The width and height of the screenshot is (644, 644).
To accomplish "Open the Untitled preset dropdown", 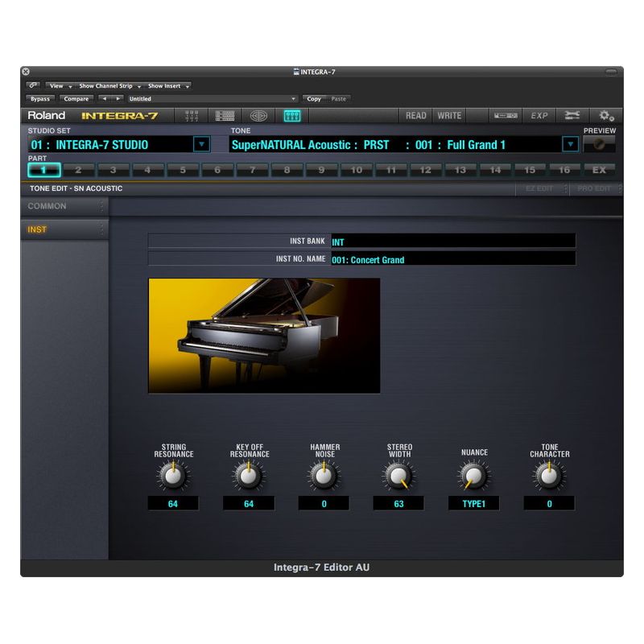I will click(x=212, y=98).
